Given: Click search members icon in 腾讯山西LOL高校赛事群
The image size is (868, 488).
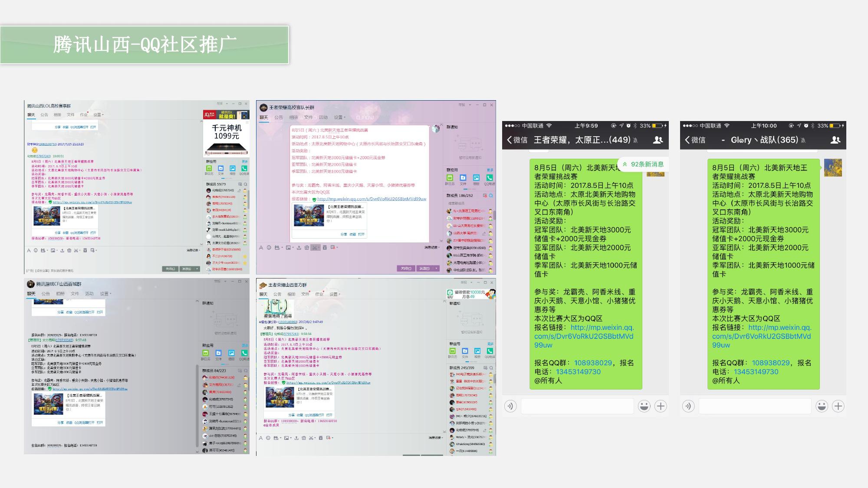Looking at the screenshot, I should [x=245, y=184].
